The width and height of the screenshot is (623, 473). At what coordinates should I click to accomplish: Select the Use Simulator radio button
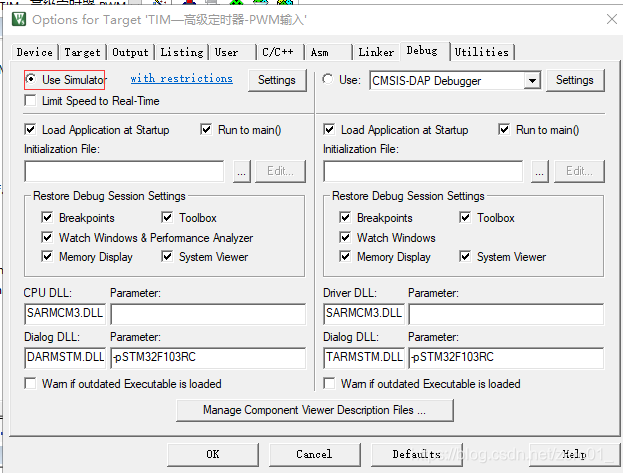tap(31, 79)
